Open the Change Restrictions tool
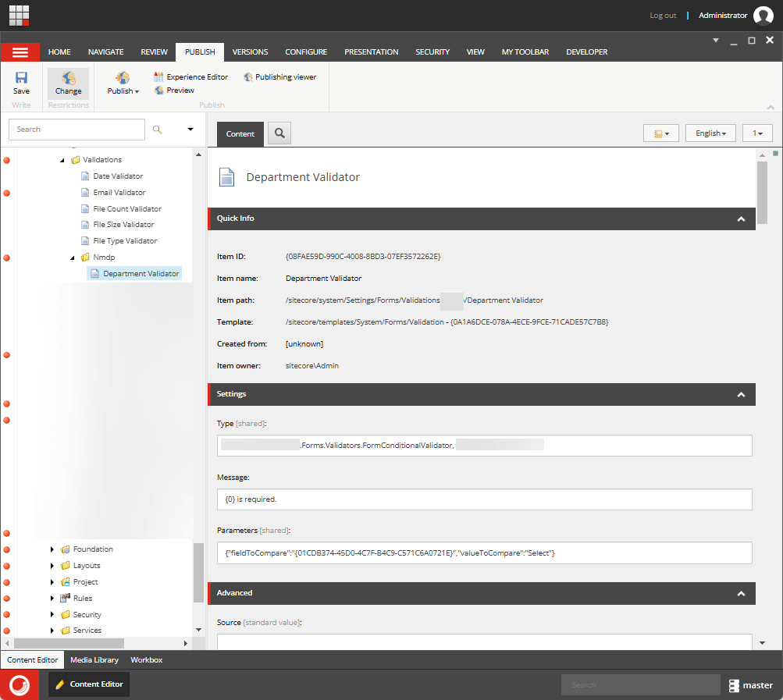 click(68, 82)
